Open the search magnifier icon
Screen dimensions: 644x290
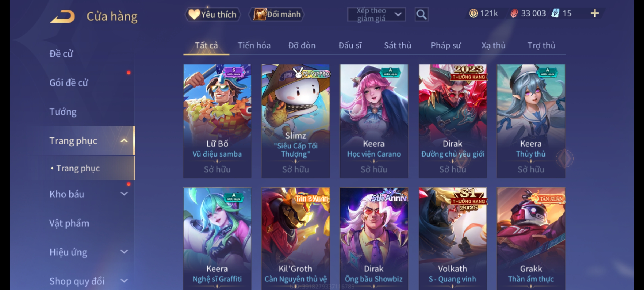pos(421,15)
